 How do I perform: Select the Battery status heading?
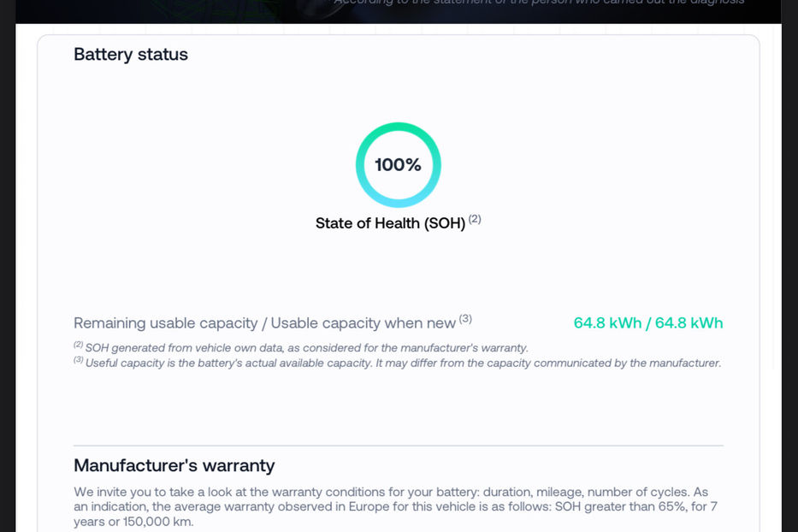click(x=131, y=54)
